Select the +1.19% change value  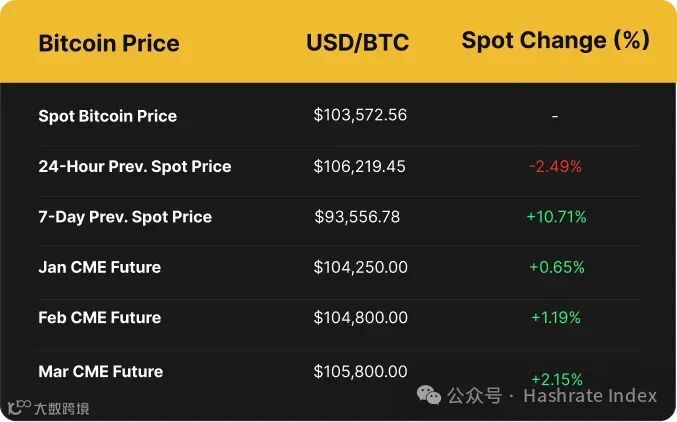pos(556,317)
